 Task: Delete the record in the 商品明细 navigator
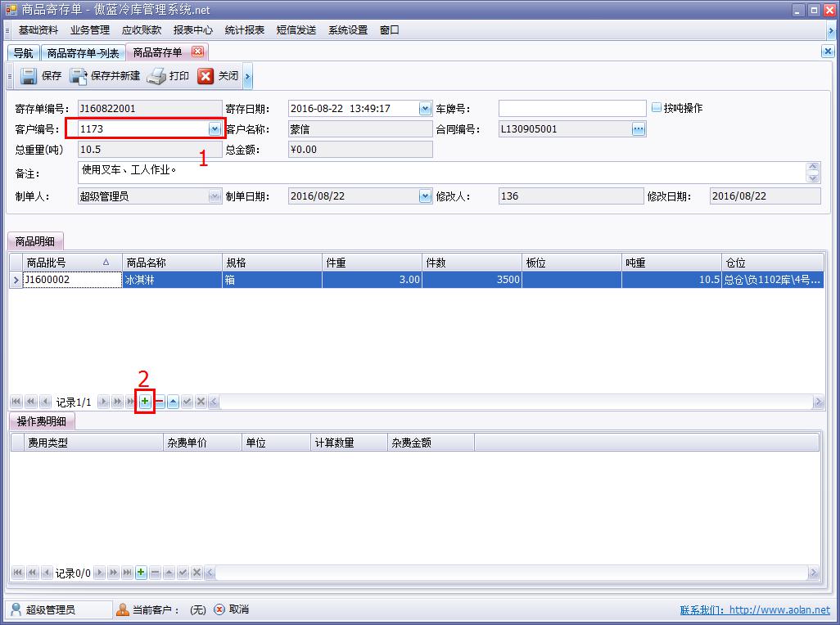click(x=160, y=402)
